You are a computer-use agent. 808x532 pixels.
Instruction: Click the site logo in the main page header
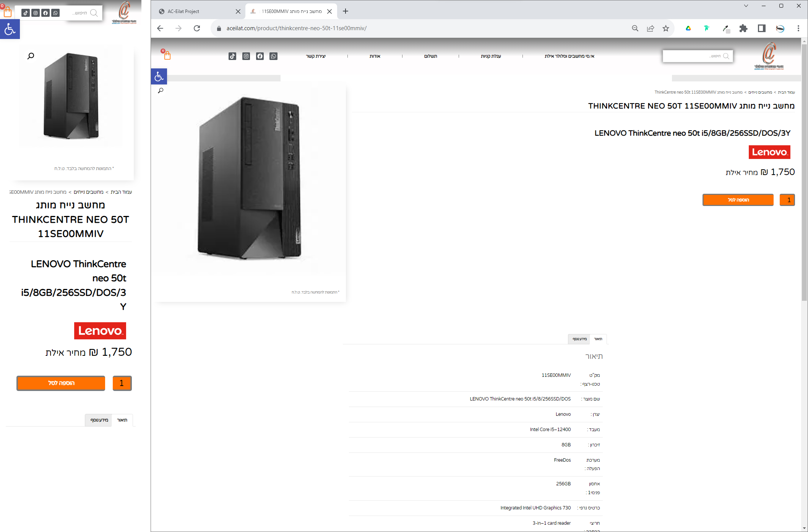(x=769, y=56)
